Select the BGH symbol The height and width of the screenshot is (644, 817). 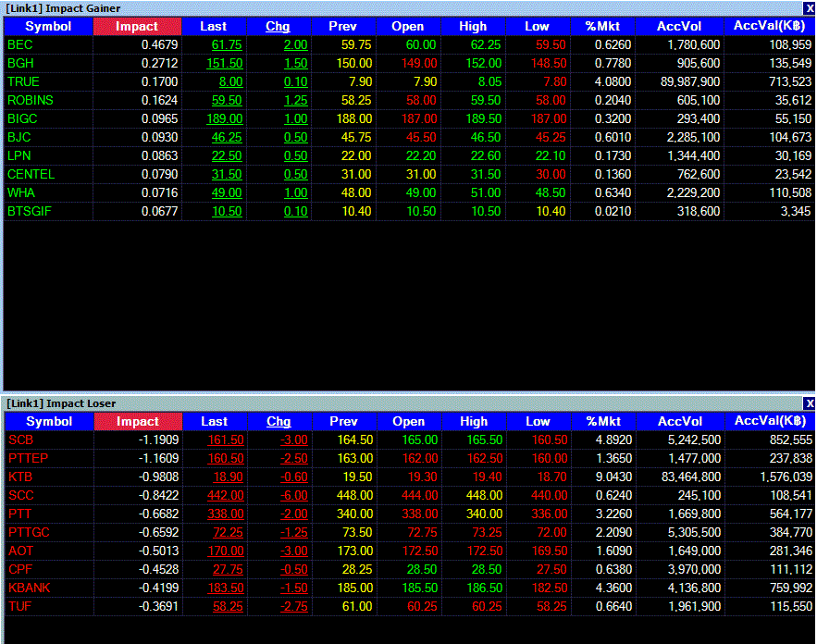[21, 64]
